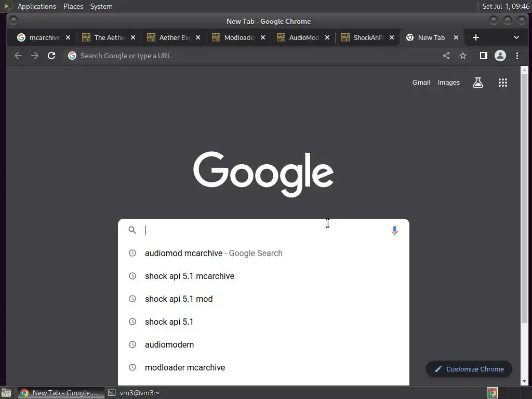This screenshot has height=399, width=532.
Task: Close the Modloader tab
Action: (262, 37)
